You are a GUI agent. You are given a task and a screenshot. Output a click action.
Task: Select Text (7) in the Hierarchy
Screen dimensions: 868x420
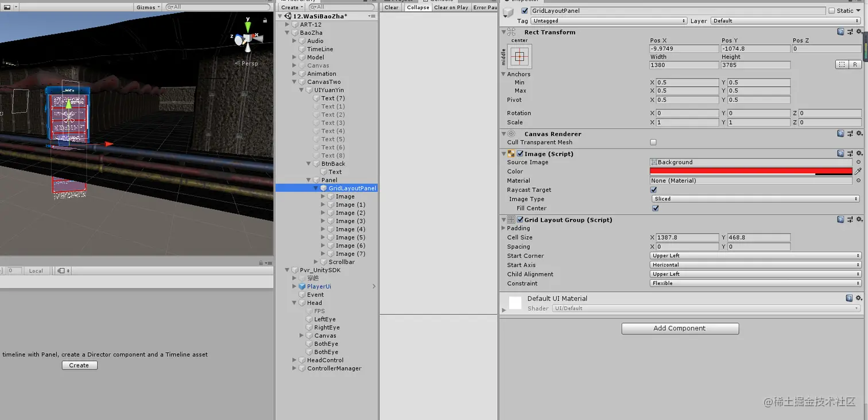pyautogui.click(x=333, y=98)
